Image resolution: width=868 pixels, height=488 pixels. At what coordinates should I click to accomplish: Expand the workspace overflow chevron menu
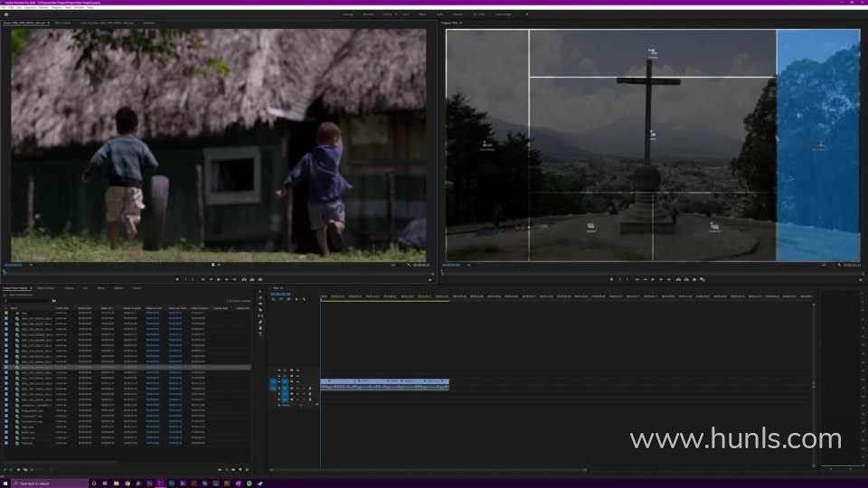coord(527,14)
